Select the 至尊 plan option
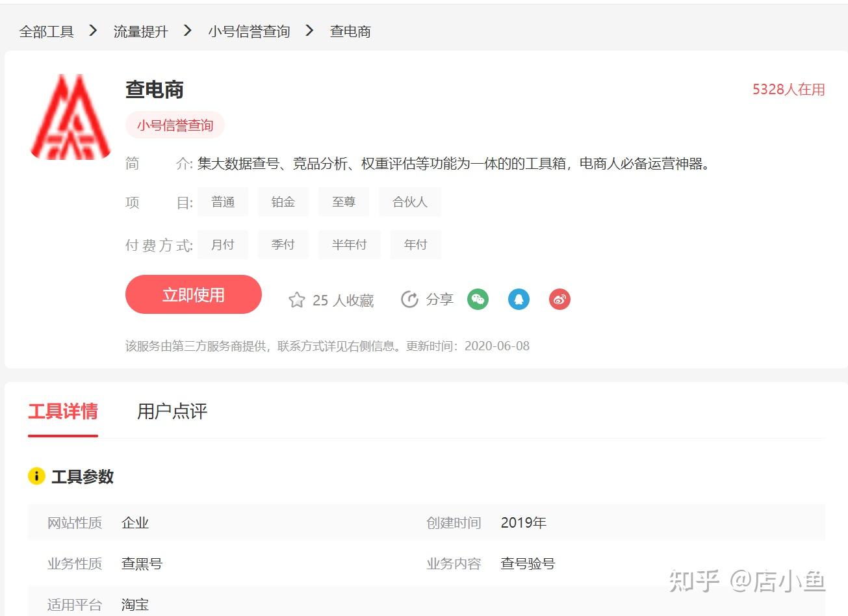Screen dimensions: 848x616 point(344,202)
